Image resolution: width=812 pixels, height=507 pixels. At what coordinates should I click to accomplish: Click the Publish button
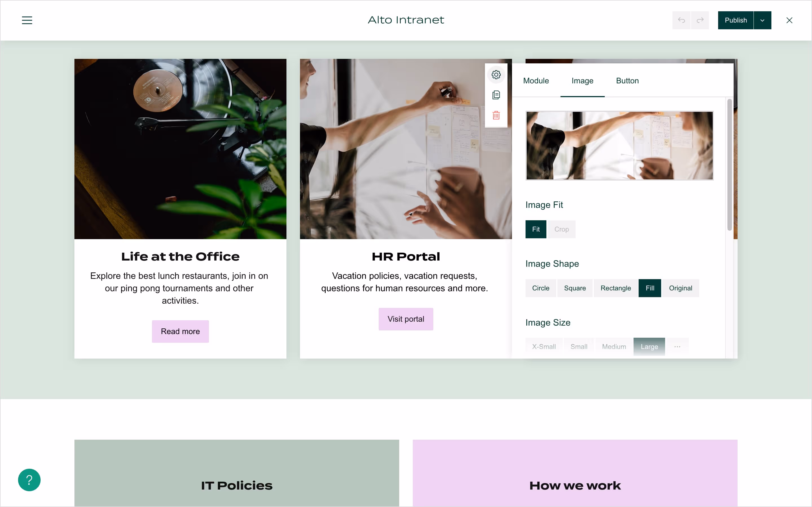(x=736, y=20)
